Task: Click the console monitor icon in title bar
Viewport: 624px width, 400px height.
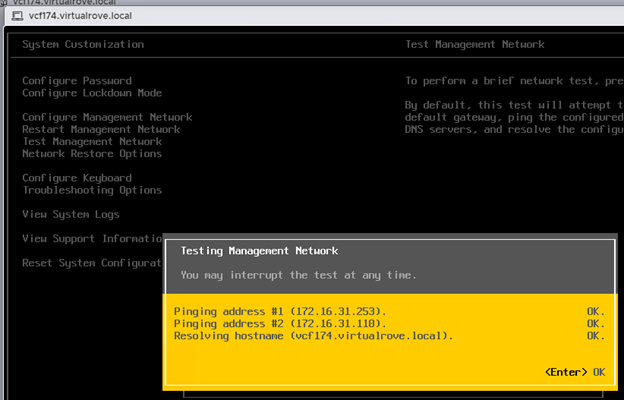Action: tap(16, 18)
